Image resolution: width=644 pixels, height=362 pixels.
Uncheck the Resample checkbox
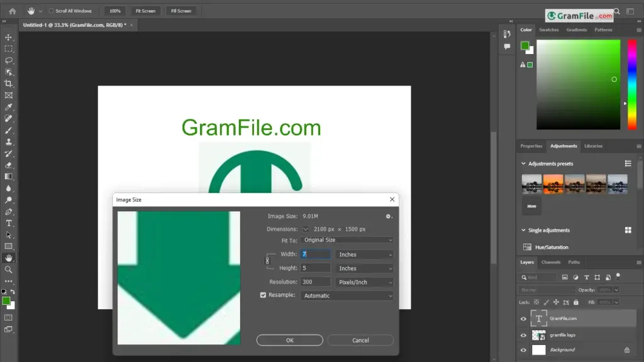pyautogui.click(x=264, y=295)
